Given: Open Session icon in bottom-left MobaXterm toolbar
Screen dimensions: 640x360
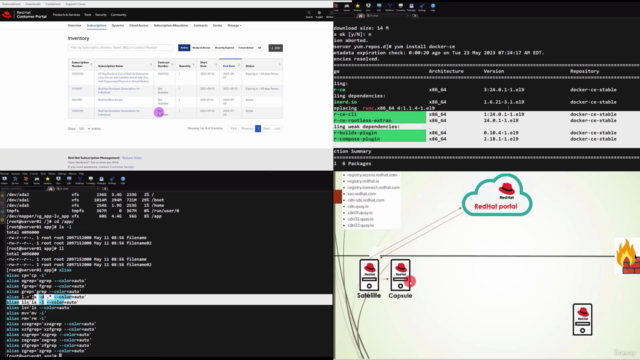Looking at the screenshot, I should click(x=4, y=180).
